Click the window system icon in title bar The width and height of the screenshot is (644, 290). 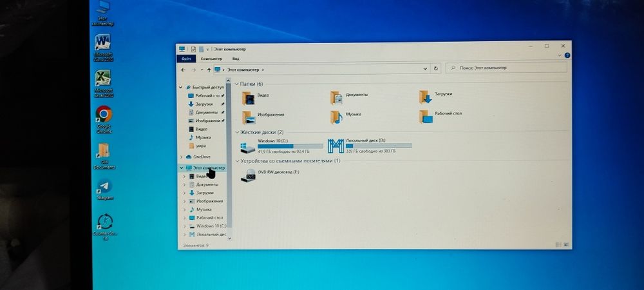pos(182,49)
